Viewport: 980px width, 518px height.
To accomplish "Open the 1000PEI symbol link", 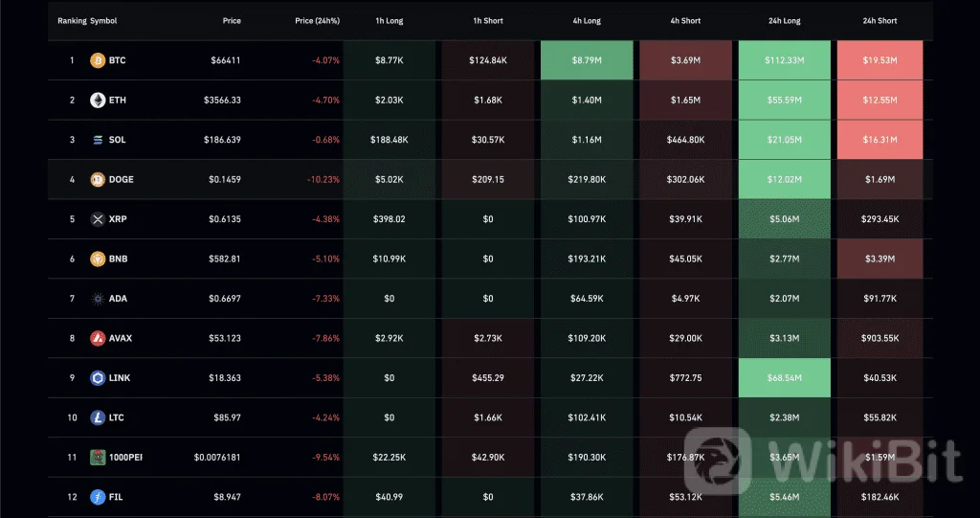I will [126, 458].
